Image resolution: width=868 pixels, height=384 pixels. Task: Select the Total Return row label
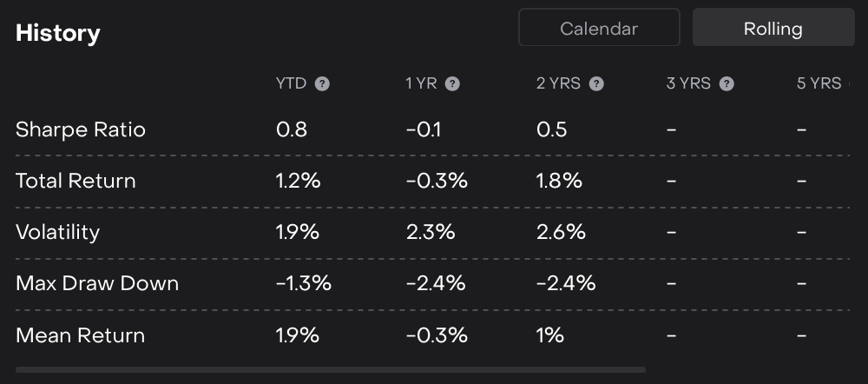[x=76, y=182]
